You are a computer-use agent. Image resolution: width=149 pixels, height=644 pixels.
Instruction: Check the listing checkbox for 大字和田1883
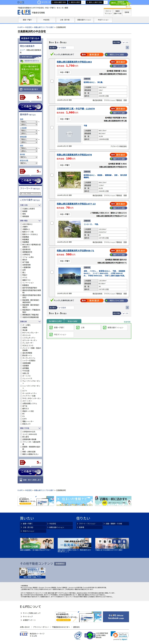52,81
